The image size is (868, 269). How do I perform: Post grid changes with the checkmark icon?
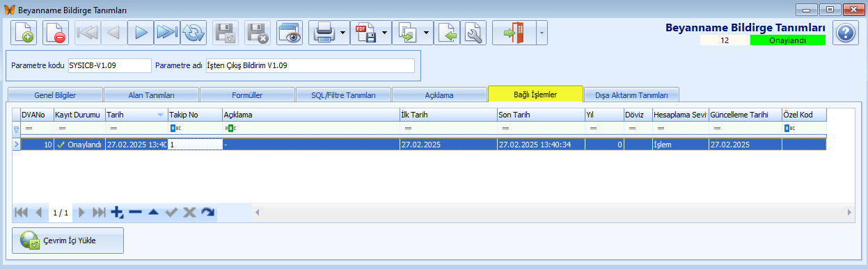[171, 213]
